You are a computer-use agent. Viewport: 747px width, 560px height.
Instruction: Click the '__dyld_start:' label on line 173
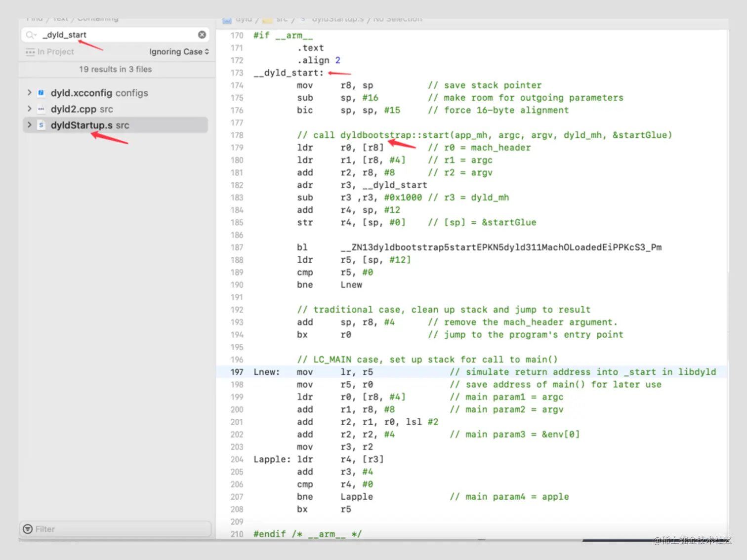click(x=289, y=73)
